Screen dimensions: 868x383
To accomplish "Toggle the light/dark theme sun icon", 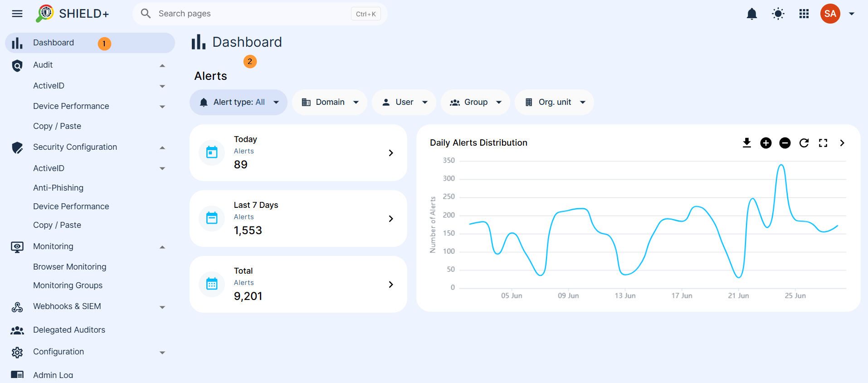I will [778, 14].
